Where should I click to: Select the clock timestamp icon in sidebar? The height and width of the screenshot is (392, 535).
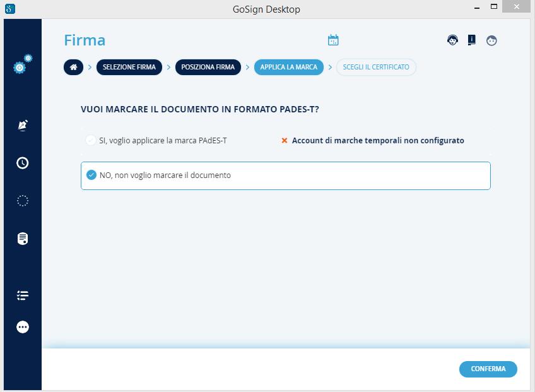[x=23, y=163]
